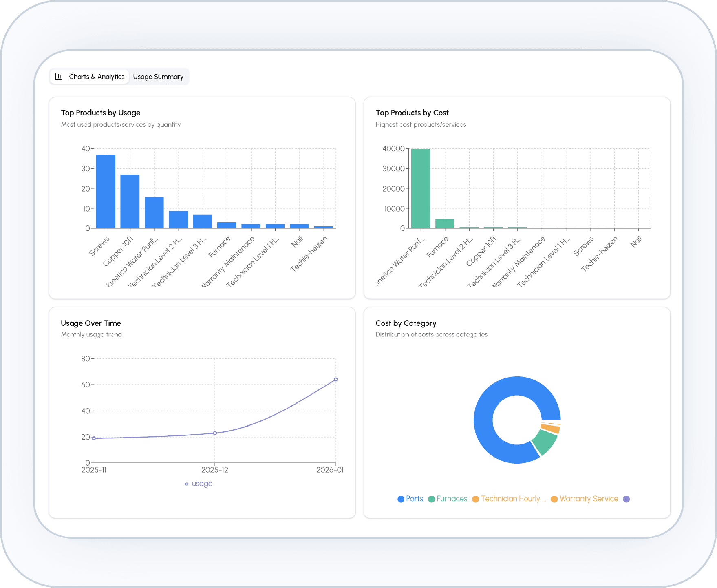Click the Top Products by Cost title
Viewport: 717px width, 588px height.
tap(412, 113)
